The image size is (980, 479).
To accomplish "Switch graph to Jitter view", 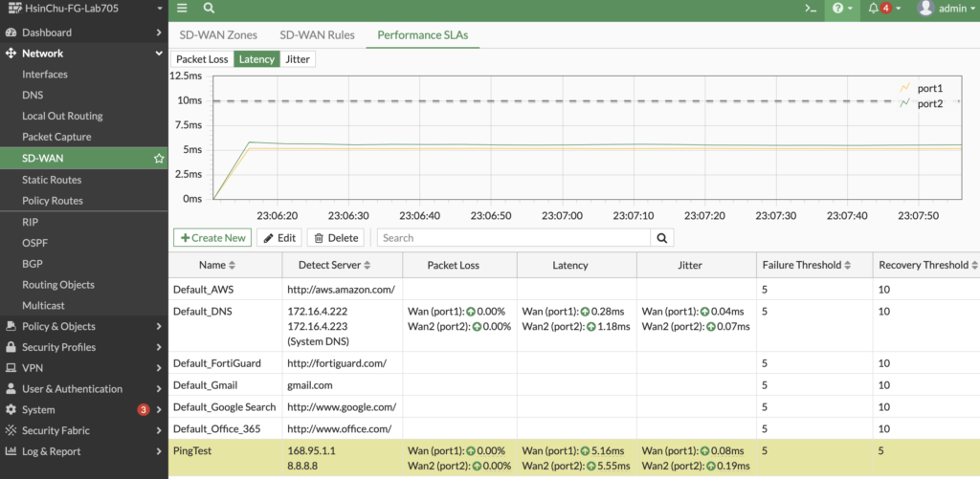I will 298,59.
